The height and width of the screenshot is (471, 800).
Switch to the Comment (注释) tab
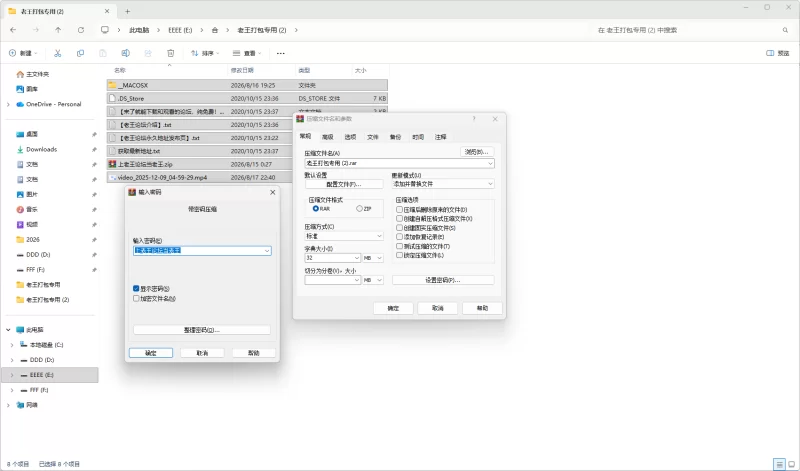441,137
